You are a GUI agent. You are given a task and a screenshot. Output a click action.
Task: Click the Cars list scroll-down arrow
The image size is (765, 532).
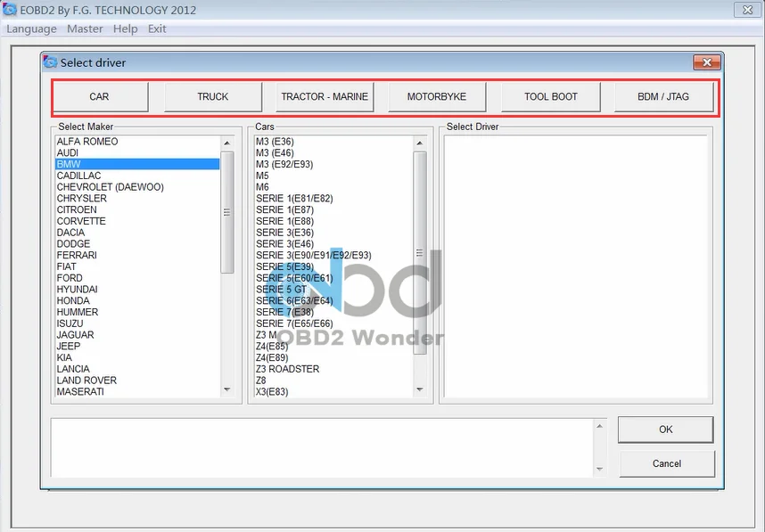420,389
